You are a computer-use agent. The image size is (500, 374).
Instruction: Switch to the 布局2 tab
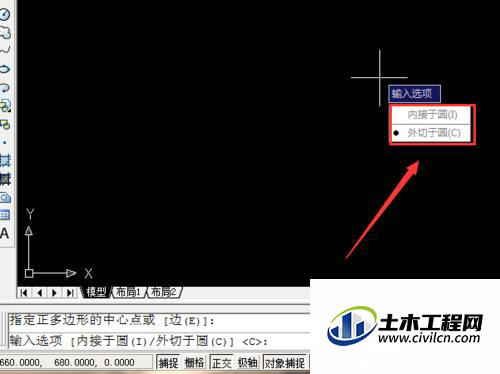[x=164, y=292]
